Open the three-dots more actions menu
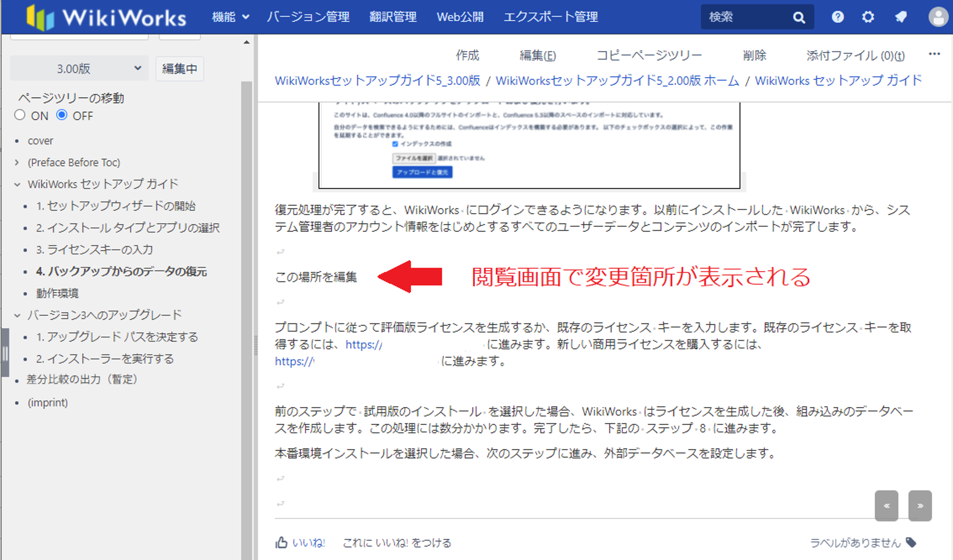Screen dimensions: 953x560 pos(934,54)
